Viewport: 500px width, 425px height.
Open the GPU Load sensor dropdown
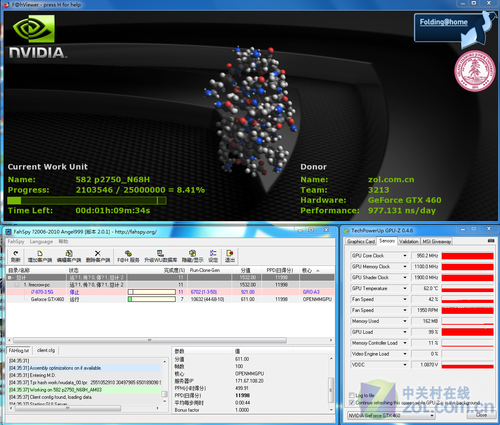click(405, 332)
